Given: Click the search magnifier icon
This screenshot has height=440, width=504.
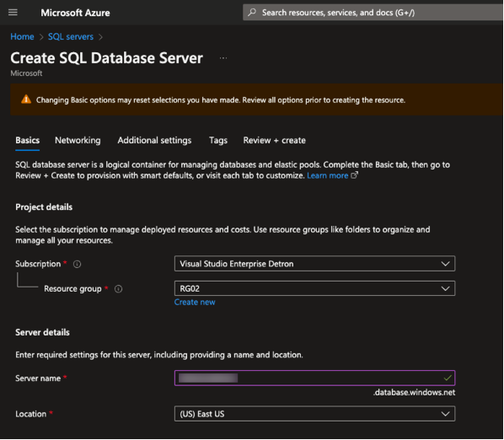Looking at the screenshot, I should [252, 13].
